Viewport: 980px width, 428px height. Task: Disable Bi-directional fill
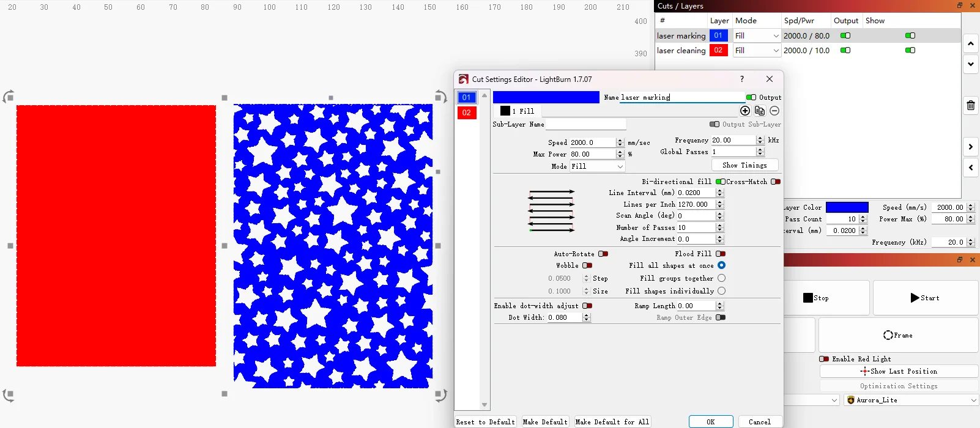[721, 182]
